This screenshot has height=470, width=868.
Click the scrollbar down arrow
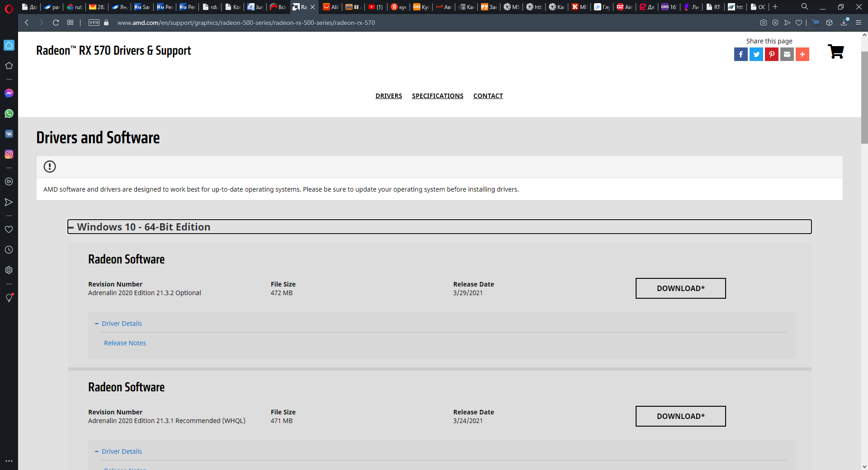(864, 466)
